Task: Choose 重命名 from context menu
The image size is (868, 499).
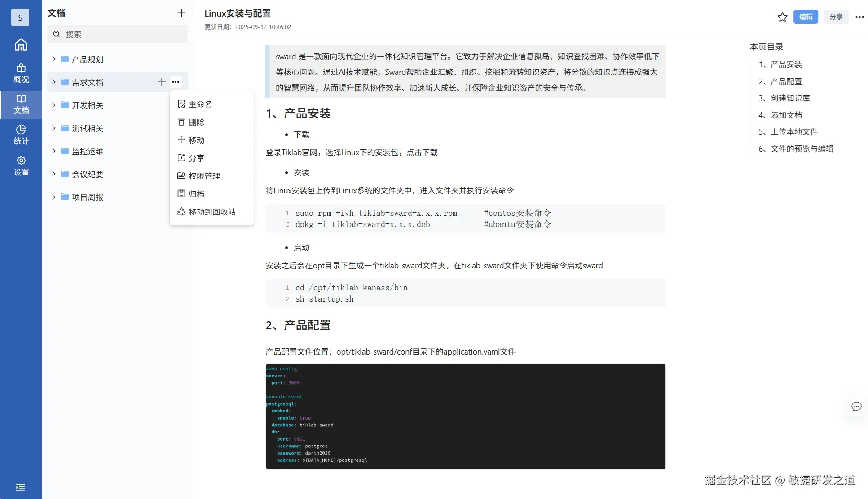Action: point(200,104)
